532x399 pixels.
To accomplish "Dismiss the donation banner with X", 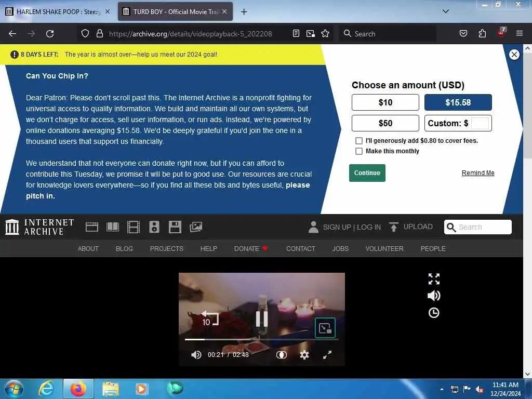I will pyautogui.click(x=514, y=54).
